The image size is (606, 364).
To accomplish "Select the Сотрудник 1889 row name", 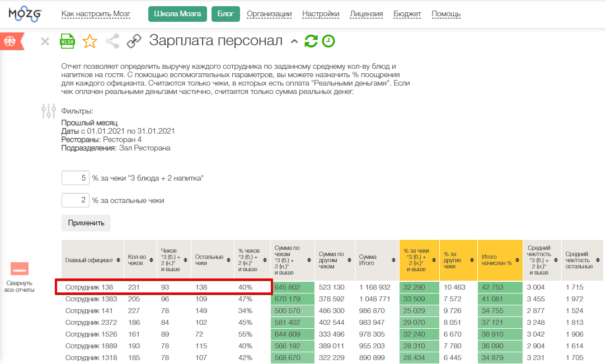I will (x=91, y=346).
